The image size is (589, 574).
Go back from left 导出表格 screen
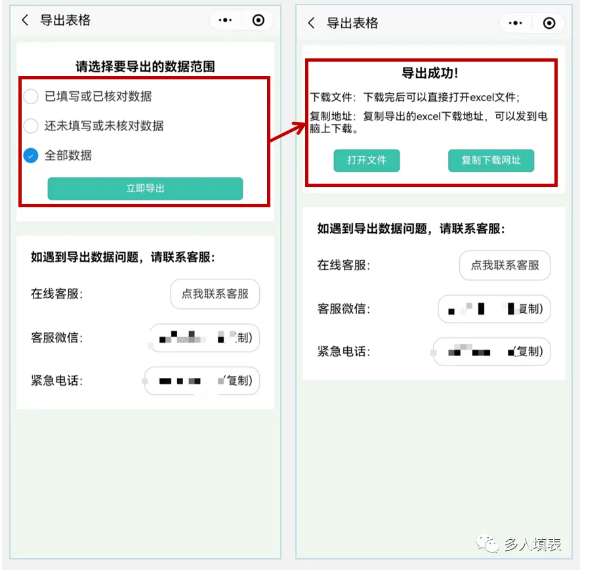25,20
